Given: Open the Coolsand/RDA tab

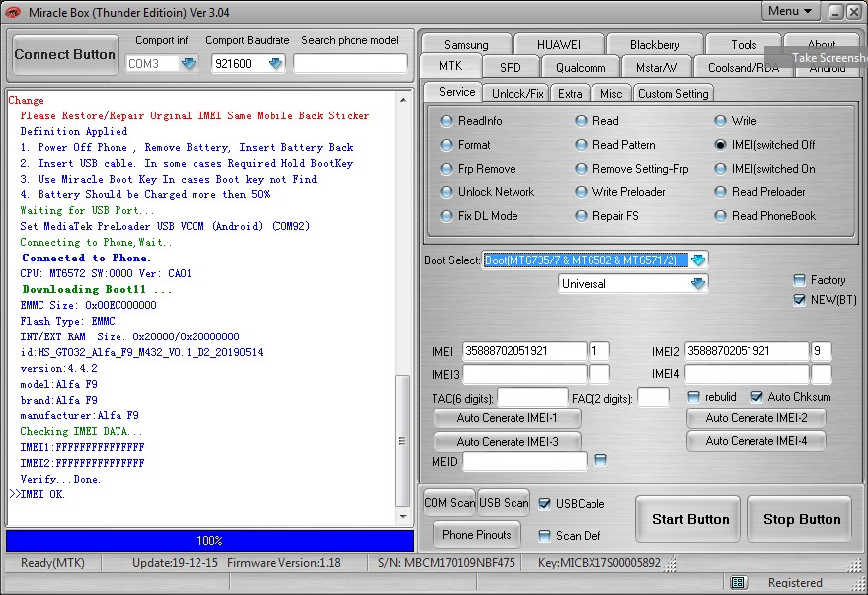Looking at the screenshot, I should [x=744, y=67].
